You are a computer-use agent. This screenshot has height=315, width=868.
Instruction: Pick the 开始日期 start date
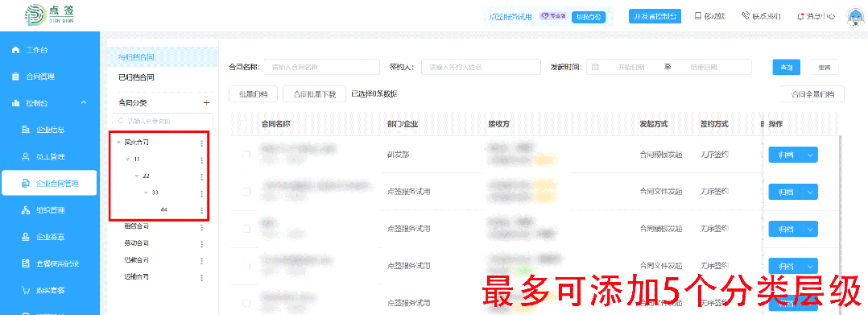click(631, 67)
